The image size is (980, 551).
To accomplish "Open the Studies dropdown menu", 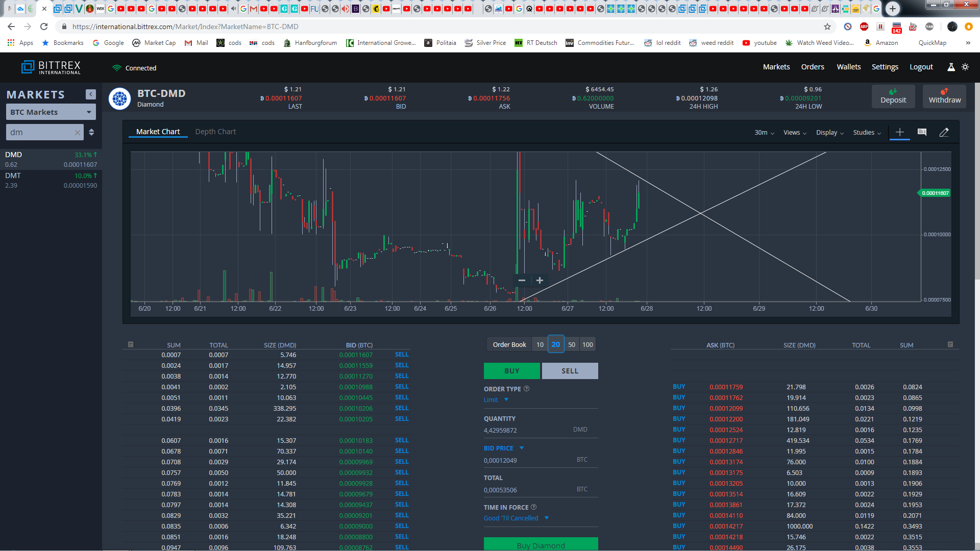I will tap(867, 133).
